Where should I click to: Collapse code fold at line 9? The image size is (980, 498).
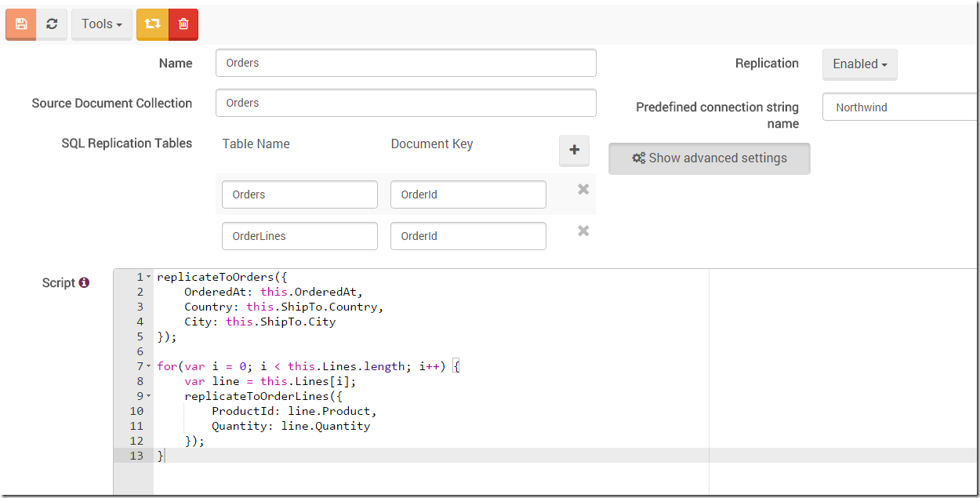149,396
